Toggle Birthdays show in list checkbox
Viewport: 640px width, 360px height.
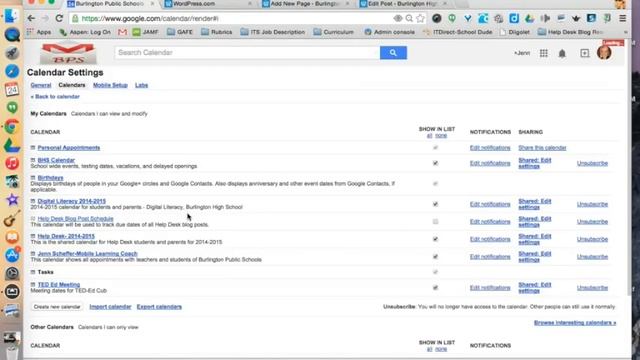point(436,184)
